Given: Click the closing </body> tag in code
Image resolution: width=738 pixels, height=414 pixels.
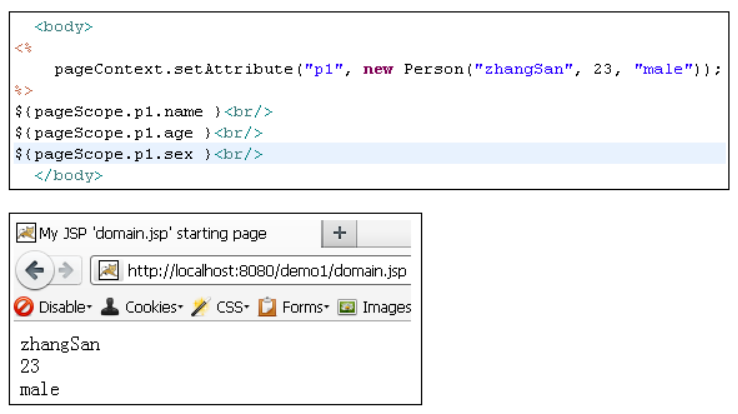Looking at the screenshot, I should coord(68,176).
